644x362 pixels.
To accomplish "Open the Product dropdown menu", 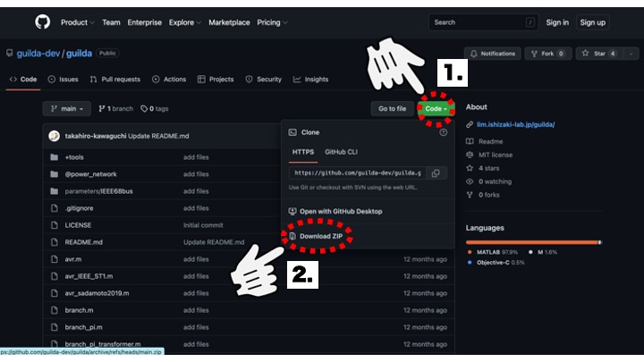I will [78, 22].
